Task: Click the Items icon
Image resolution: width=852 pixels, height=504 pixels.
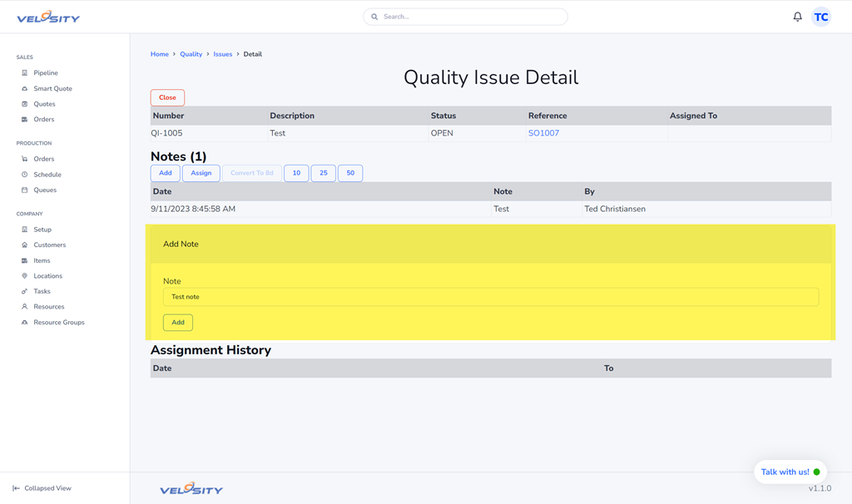Action: click(24, 260)
